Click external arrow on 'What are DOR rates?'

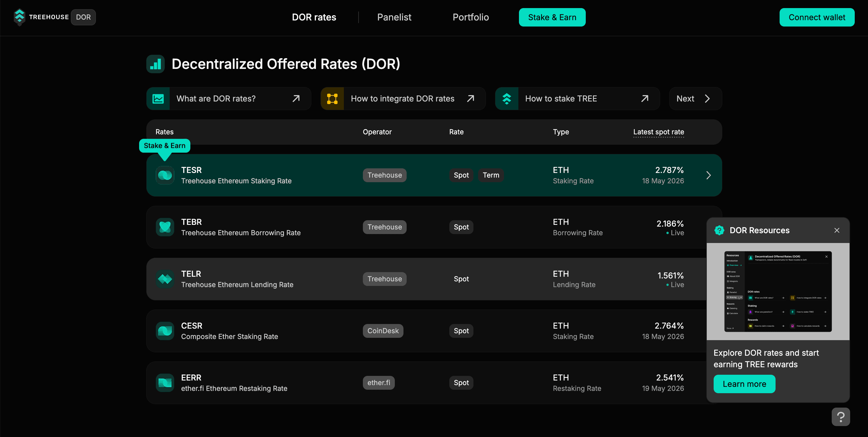(296, 99)
